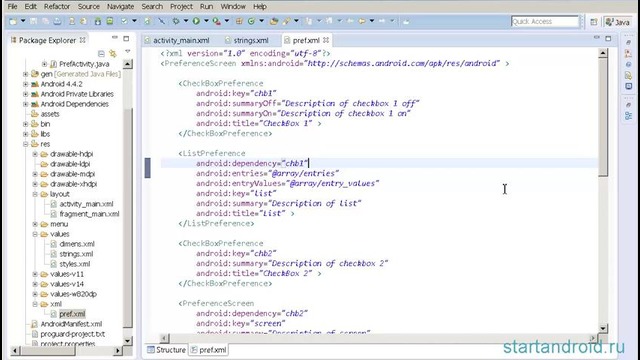This screenshot has width=640, height=360.
Task: Switch to the strings.xml editor tab
Action: pos(247,40)
